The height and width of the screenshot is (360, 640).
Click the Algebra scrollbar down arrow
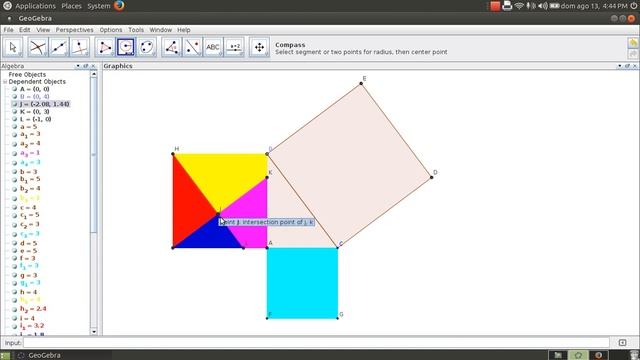93,331
